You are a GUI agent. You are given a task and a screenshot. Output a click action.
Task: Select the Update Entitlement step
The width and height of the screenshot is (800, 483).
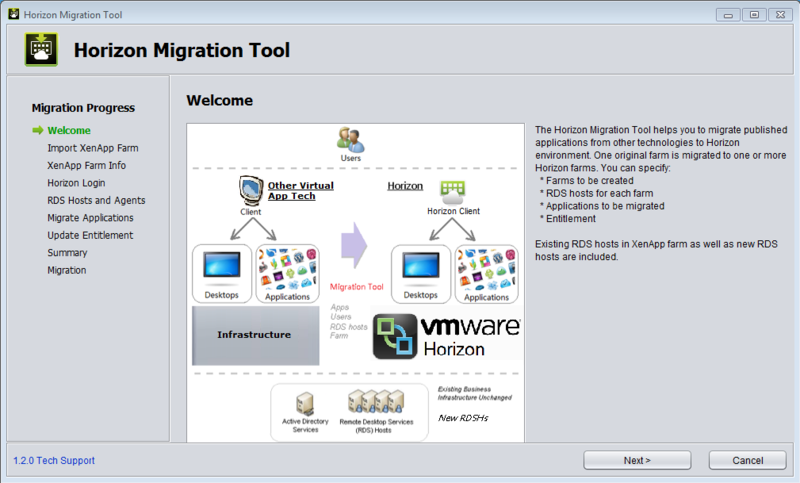click(90, 235)
